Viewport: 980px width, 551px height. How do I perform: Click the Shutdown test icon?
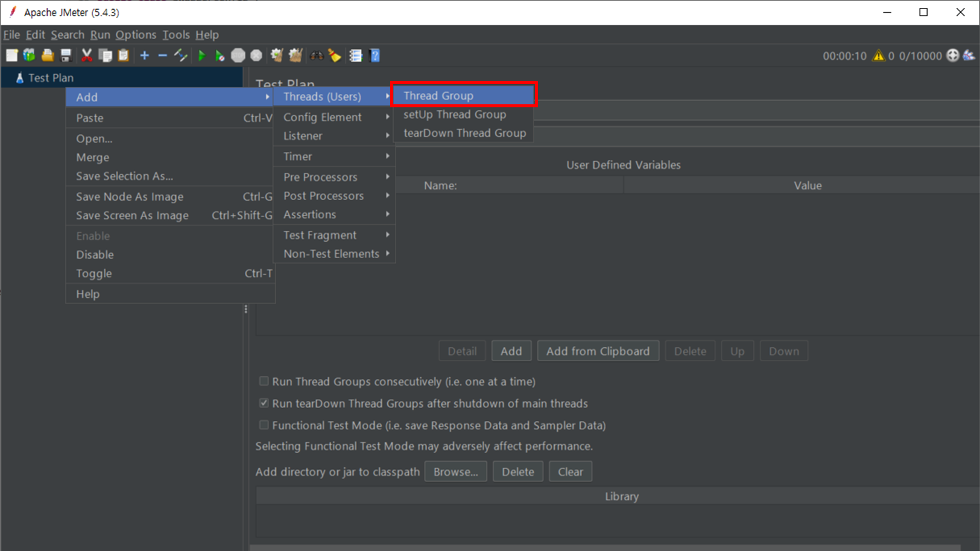[256, 55]
